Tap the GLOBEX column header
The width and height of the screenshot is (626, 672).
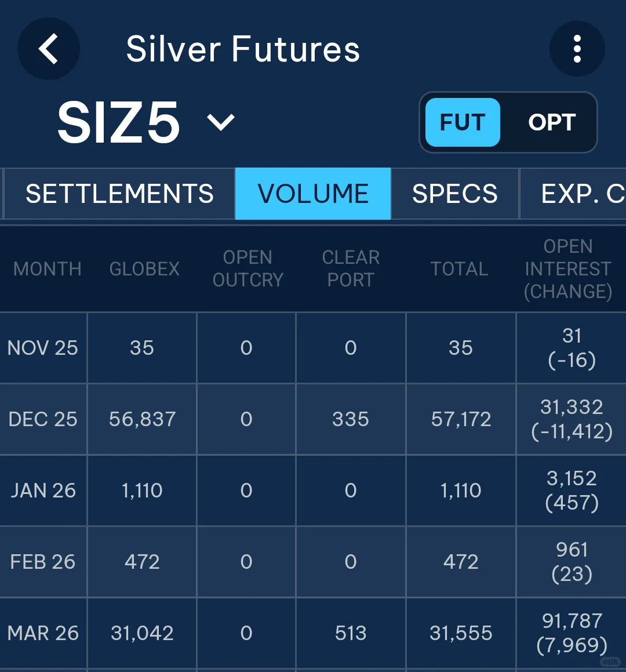(x=144, y=269)
